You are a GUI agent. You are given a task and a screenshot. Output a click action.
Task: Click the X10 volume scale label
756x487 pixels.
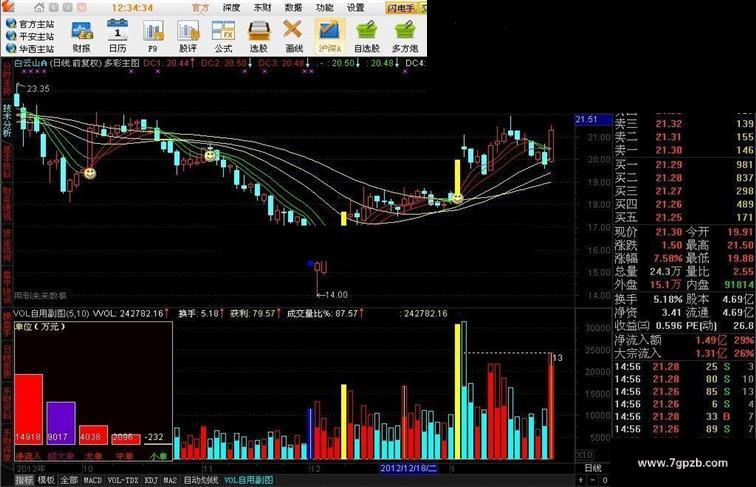click(x=584, y=455)
